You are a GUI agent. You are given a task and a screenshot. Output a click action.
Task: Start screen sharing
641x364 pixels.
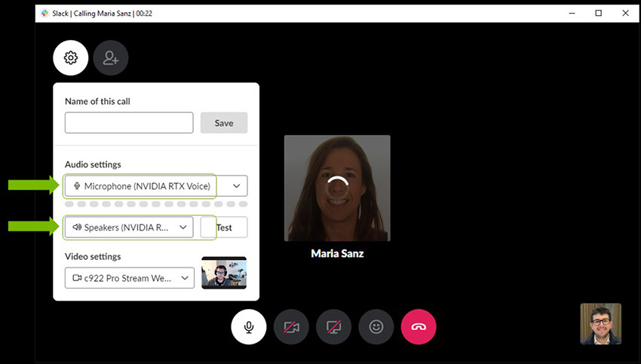coord(333,327)
